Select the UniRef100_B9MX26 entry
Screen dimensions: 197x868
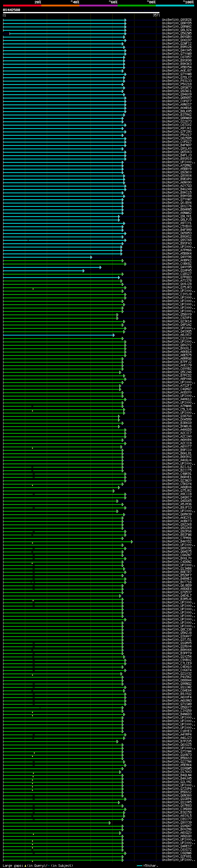(177, 47)
